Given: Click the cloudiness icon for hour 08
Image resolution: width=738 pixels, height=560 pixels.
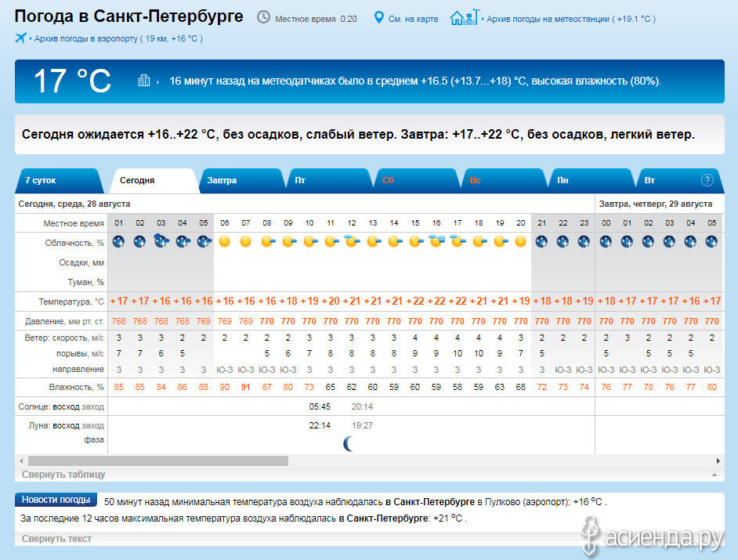Looking at the screenshot, I should tap(268, 241).
